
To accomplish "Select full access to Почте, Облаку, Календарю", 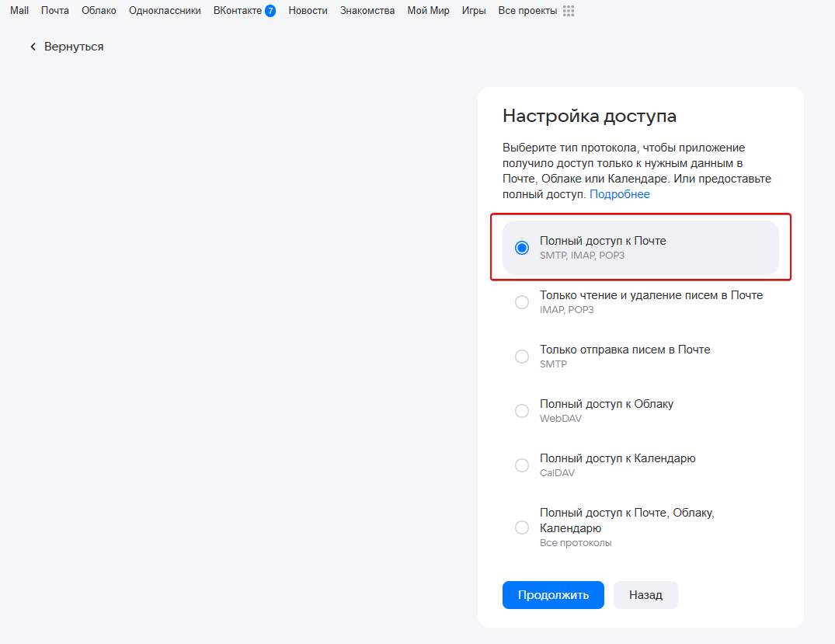I will (522, 527).
